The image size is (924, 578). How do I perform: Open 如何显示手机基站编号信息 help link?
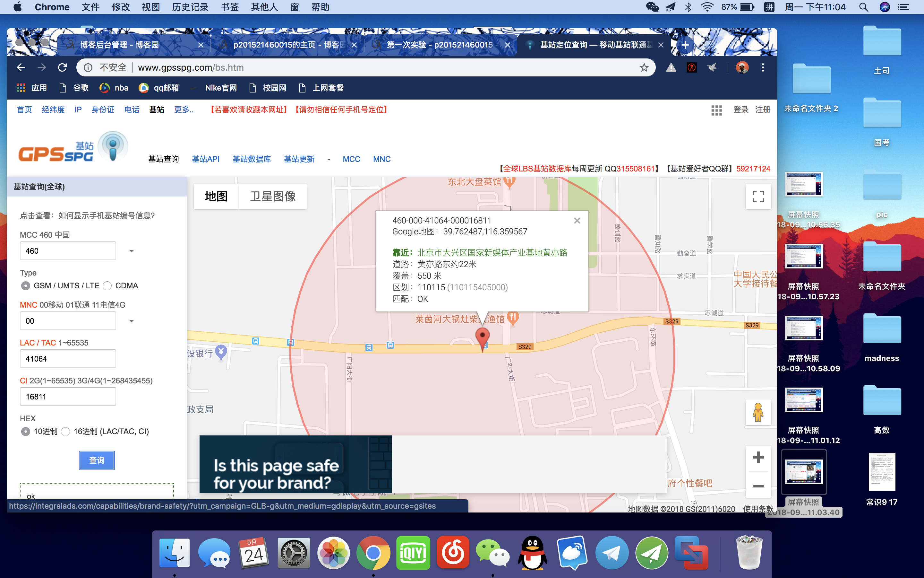click(x=107, y=215)
